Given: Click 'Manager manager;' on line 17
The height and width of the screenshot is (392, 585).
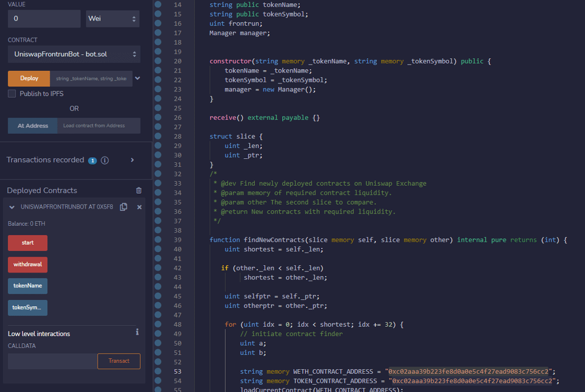Looking at the screenshot, I should click(239, 33).
